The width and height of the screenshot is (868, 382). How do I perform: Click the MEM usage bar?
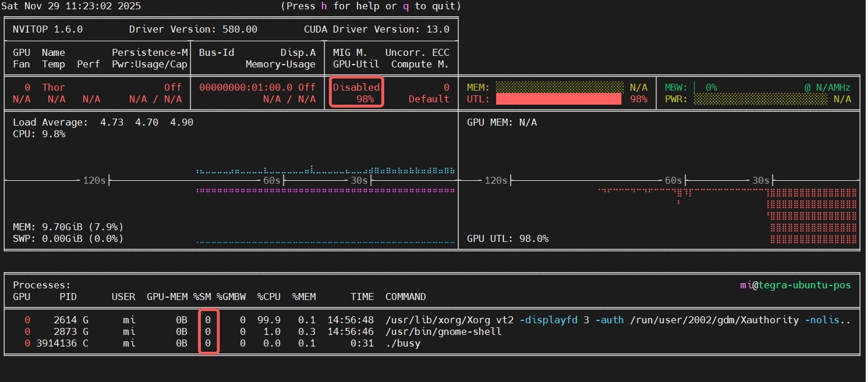click(559, 87)
